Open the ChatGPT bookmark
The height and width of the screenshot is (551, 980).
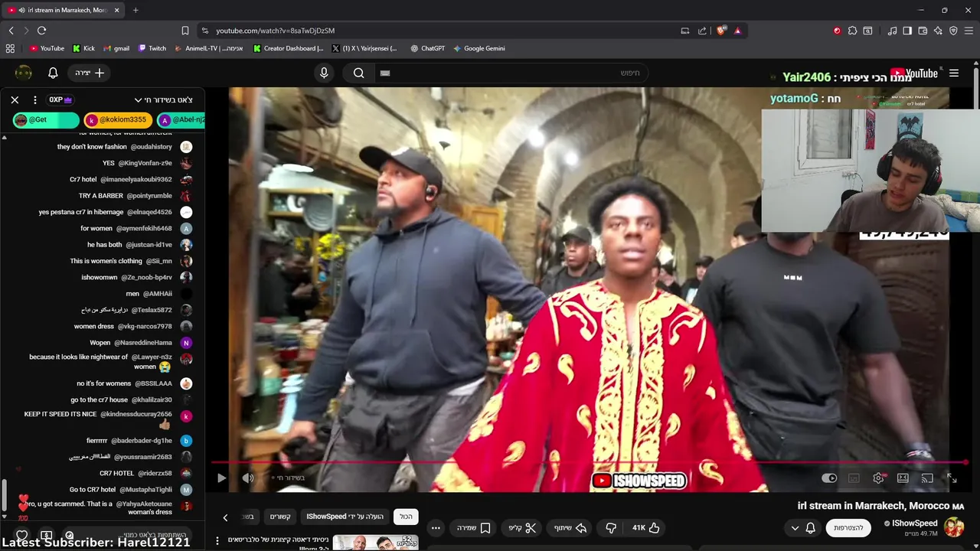[427, 48]
